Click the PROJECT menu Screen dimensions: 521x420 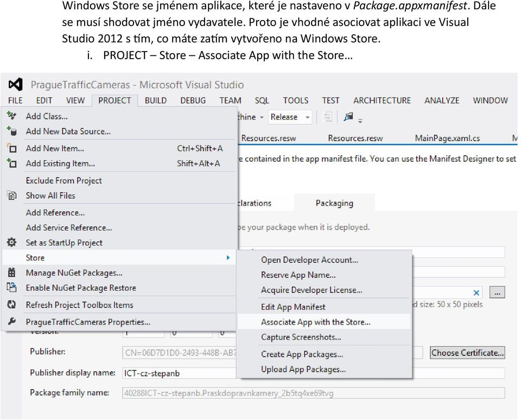tap(115, 100)
